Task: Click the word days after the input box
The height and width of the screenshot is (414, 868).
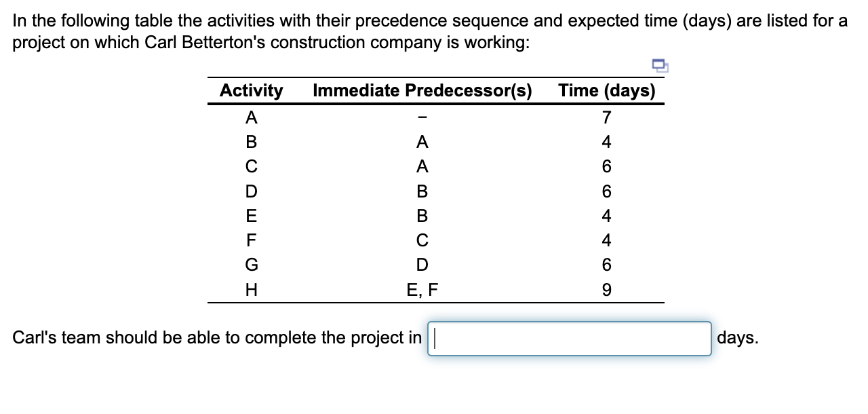Action: [x=738, y=337]
